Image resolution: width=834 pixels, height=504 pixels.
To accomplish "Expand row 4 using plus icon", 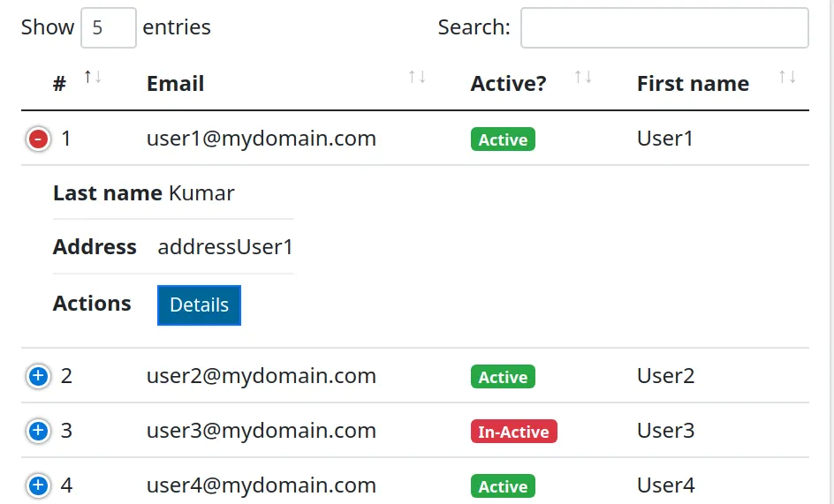I will click(38, 485).
